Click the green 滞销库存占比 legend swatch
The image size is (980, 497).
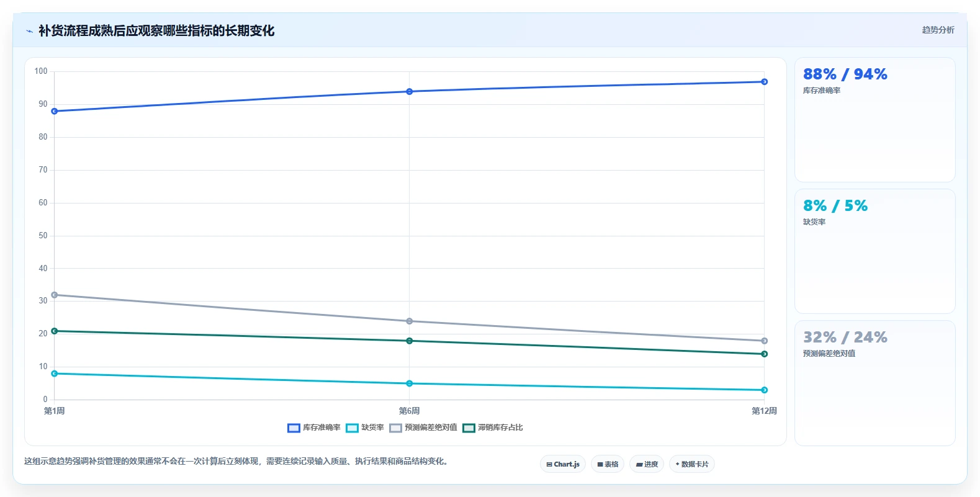pos(469,428)
